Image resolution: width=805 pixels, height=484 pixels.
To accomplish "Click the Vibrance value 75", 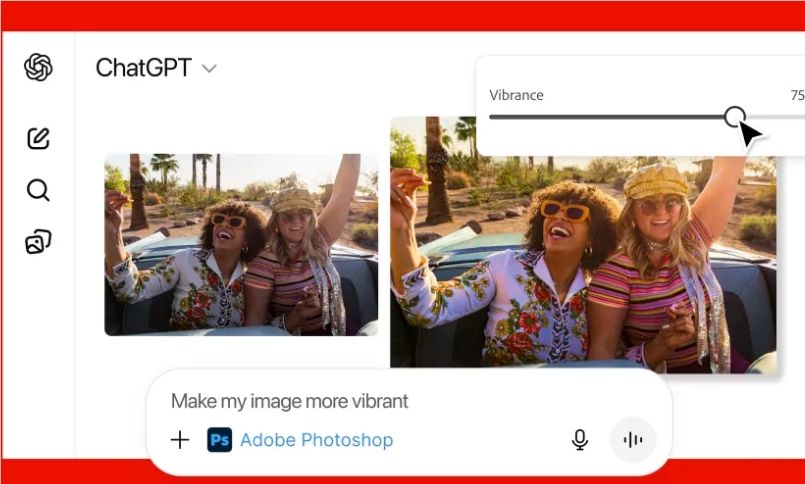I will pos(796,95).
